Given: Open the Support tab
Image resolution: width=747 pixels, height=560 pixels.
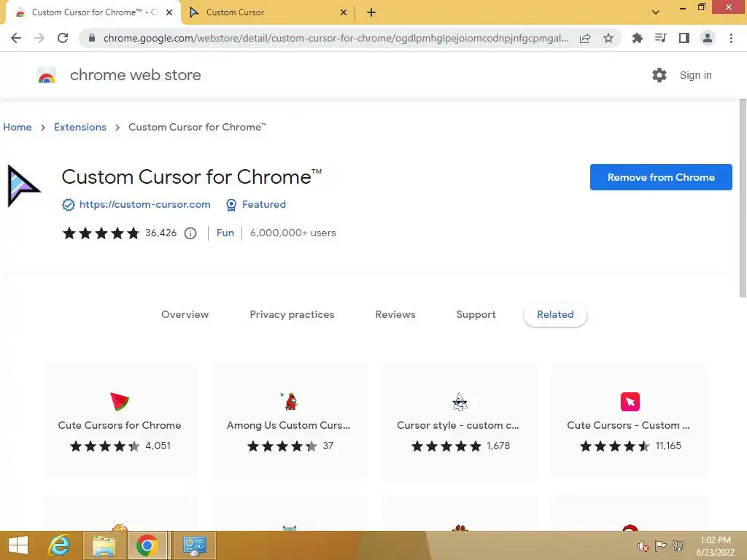Looking at the screenshot, I should pos(476,314).
